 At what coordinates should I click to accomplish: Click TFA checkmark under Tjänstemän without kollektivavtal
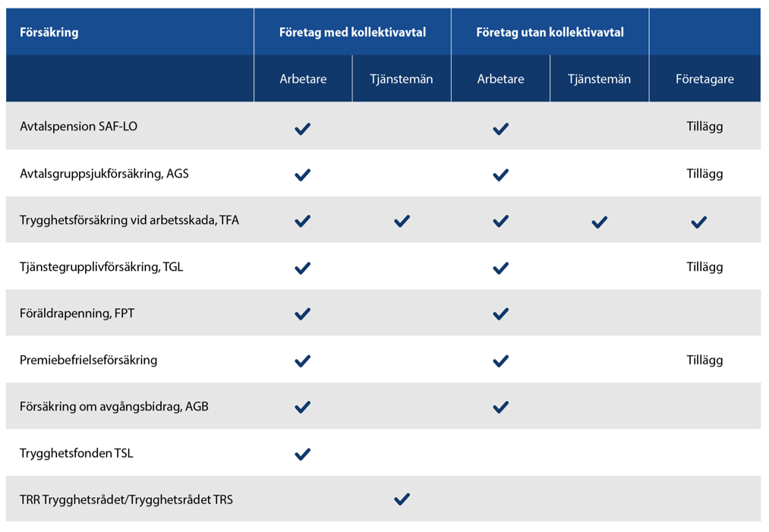[x=599, y=222]
